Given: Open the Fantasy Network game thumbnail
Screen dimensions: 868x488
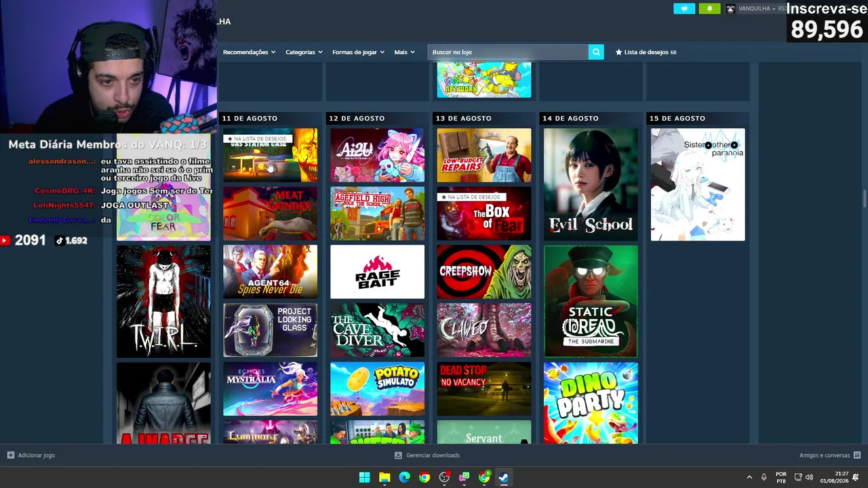Looking at the screenshot, I should click(484, 80).
